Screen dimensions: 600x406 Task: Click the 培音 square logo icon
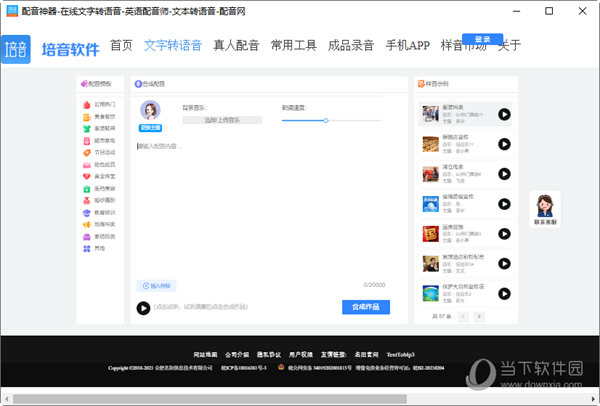16,49
